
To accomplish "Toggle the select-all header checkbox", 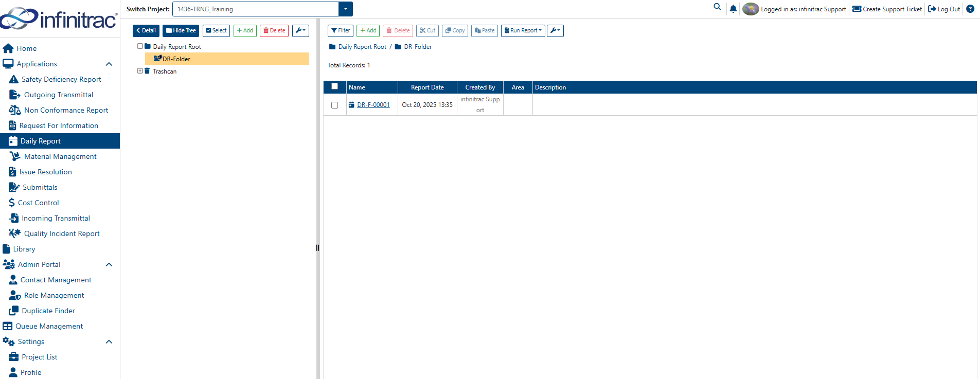I will click(x=335, y=86).
